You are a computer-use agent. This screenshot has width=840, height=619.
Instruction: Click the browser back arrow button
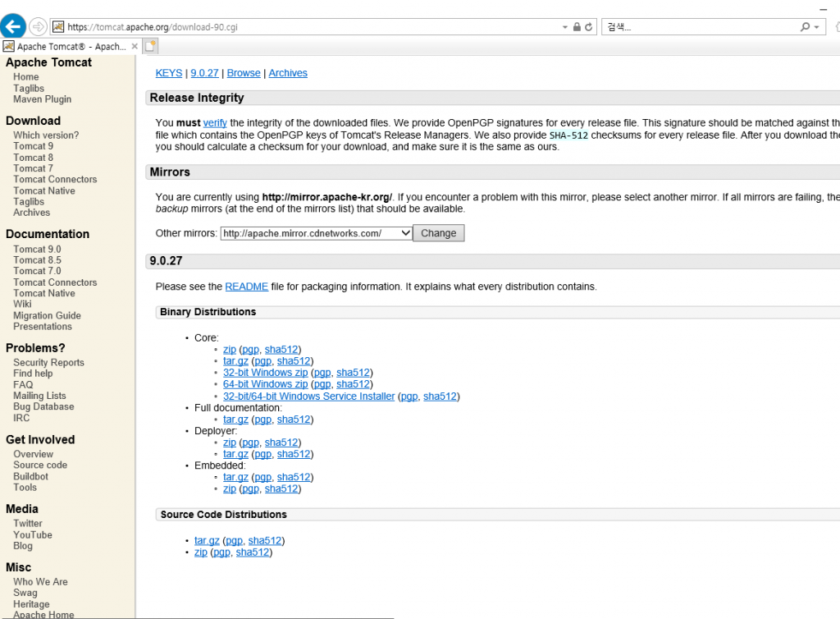[13, 26]
